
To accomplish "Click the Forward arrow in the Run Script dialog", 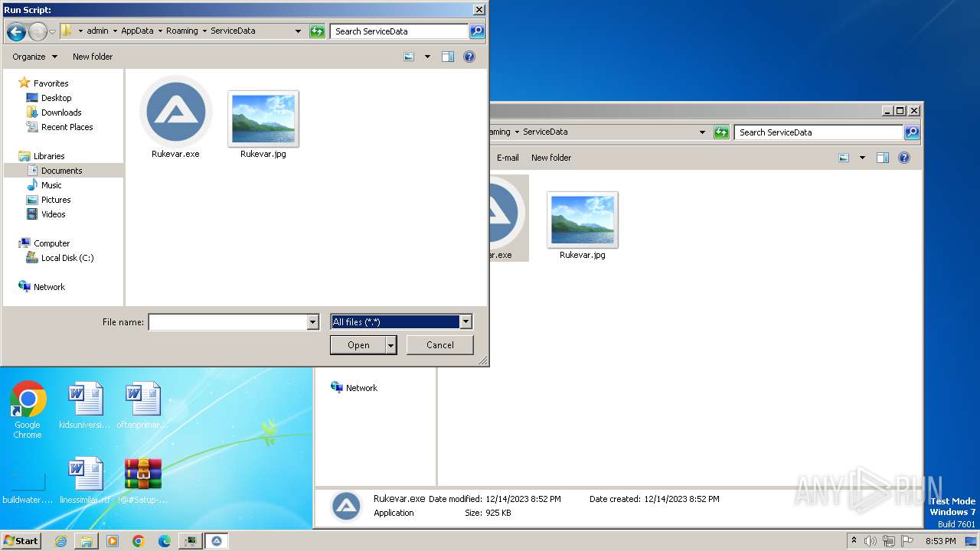I will [38, 31].
